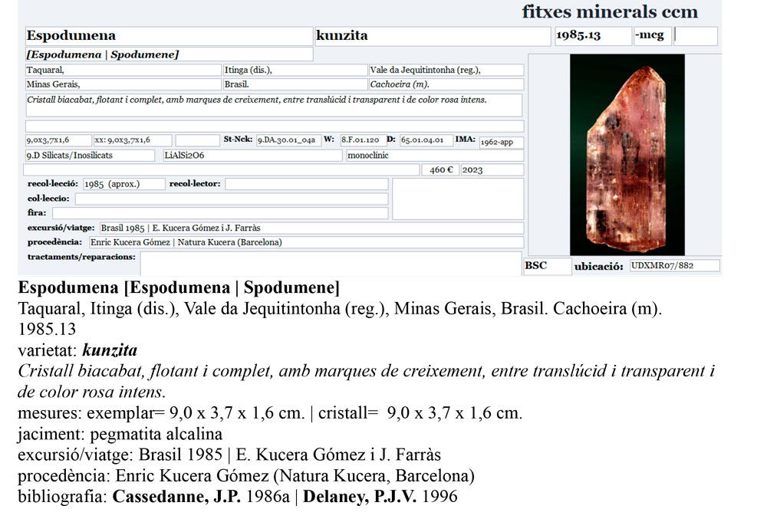
Task: Click the plain text '1985.13' below the locality line
Action: point(47,329)
